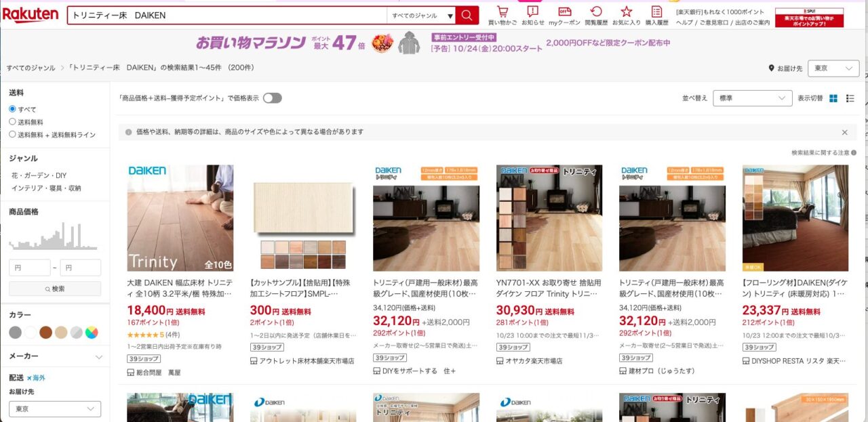Click the minimum price input field
Screen dimensions: 868x422
[x=30, y=268]
